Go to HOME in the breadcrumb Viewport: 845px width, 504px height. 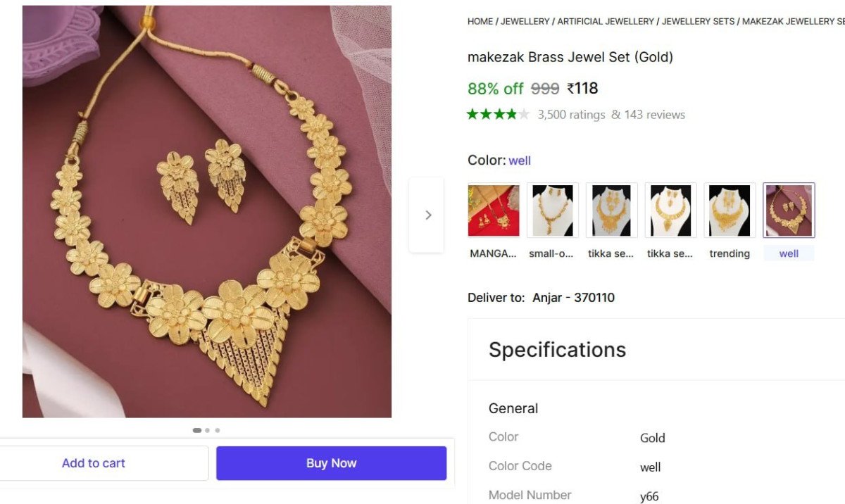[x=480, y=22]
